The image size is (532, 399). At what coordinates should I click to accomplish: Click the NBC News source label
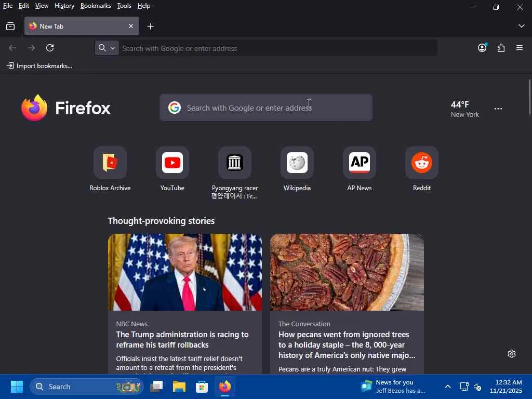[x=131, y=324]
